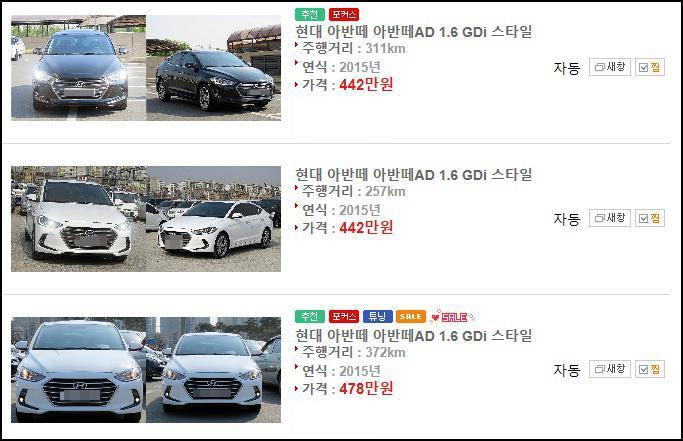Click the red 포커스 badge on first listing
683x441 pixels.
point(344,14)
